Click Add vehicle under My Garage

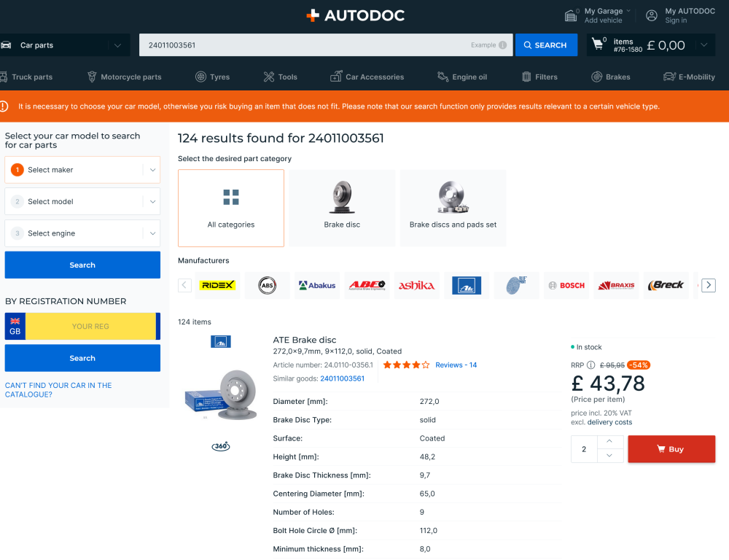pos(603,20)
